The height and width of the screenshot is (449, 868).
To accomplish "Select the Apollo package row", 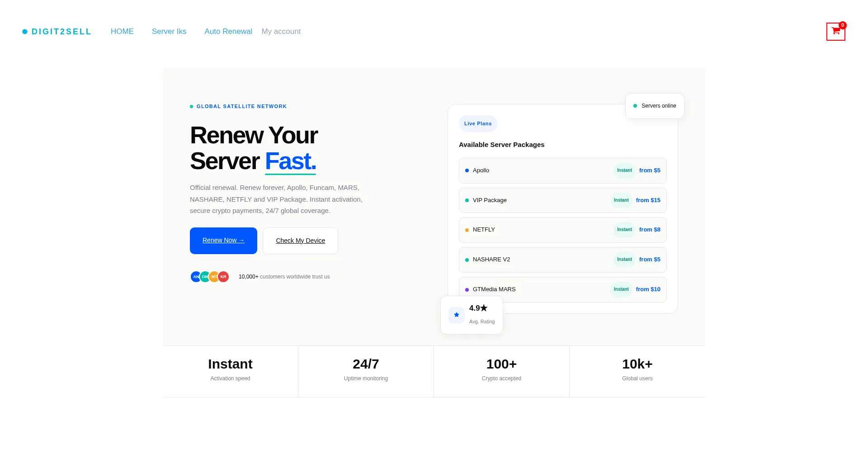I will [562, 170].
